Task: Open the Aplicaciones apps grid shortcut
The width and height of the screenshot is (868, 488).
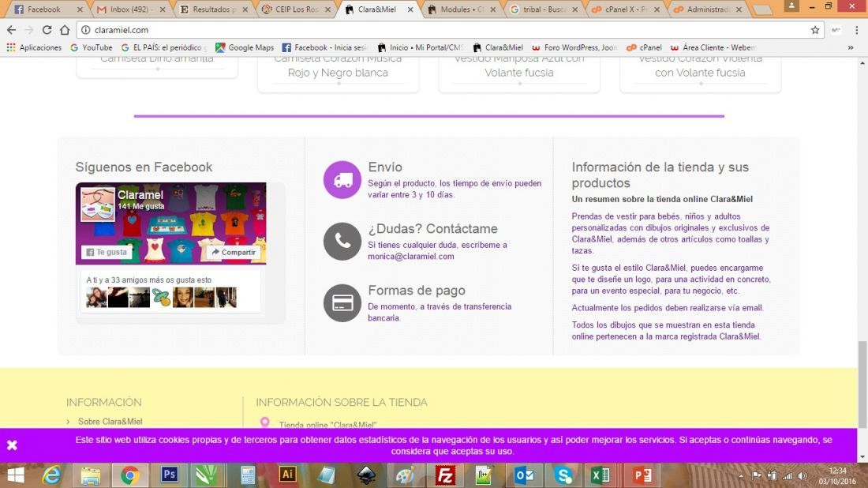Action: pyautogui.click(x=34, y=47)
